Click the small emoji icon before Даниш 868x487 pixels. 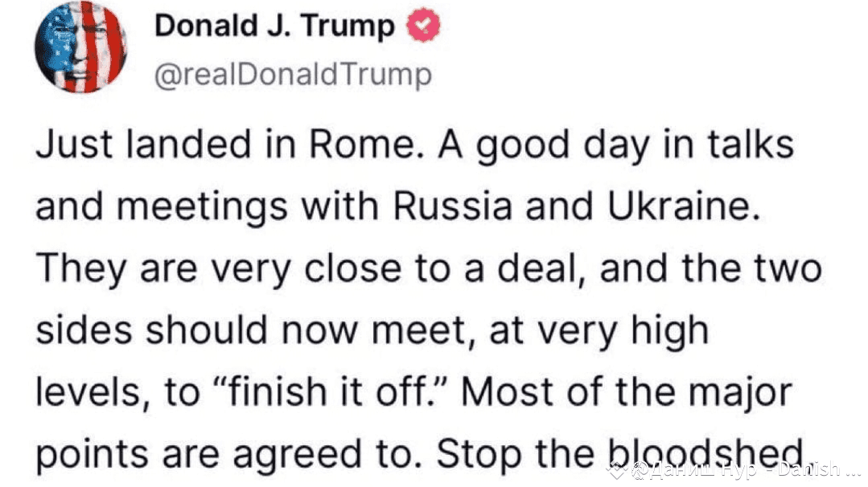[640, 470]
